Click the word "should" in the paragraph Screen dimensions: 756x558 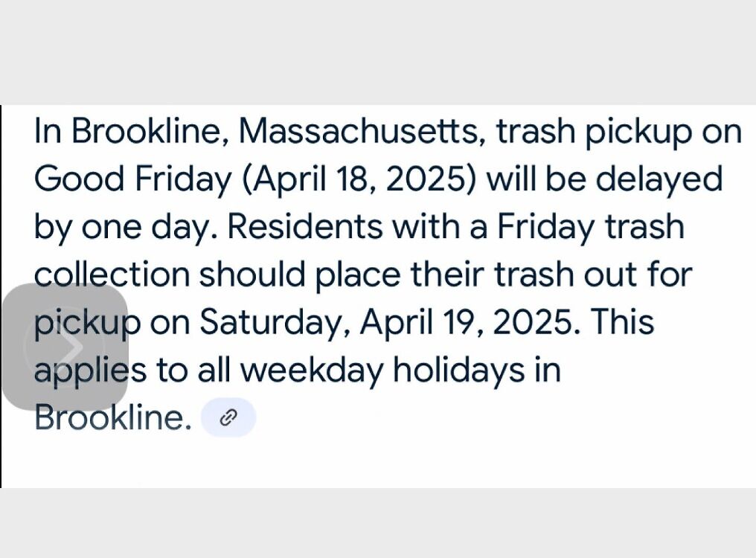(x=253, y=274)
